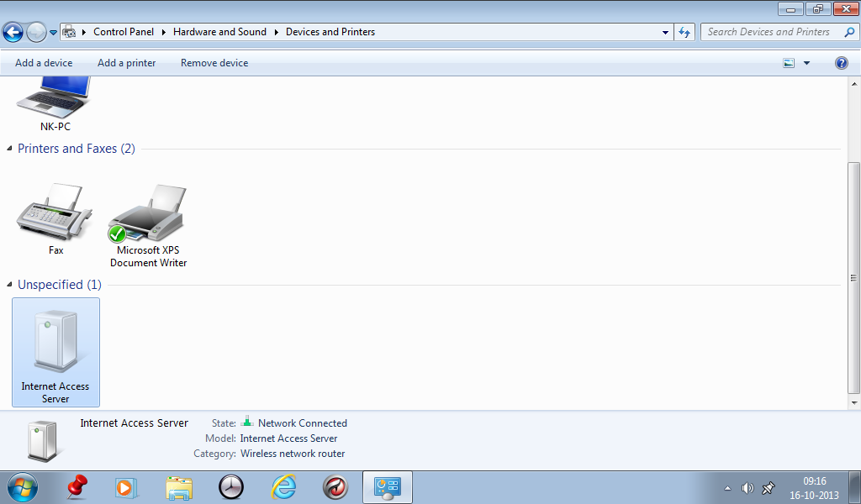Go to Control Panel breadcrumb
This screenshot has height=504, width=861.
pyautogui.click(x=124, y=32)
